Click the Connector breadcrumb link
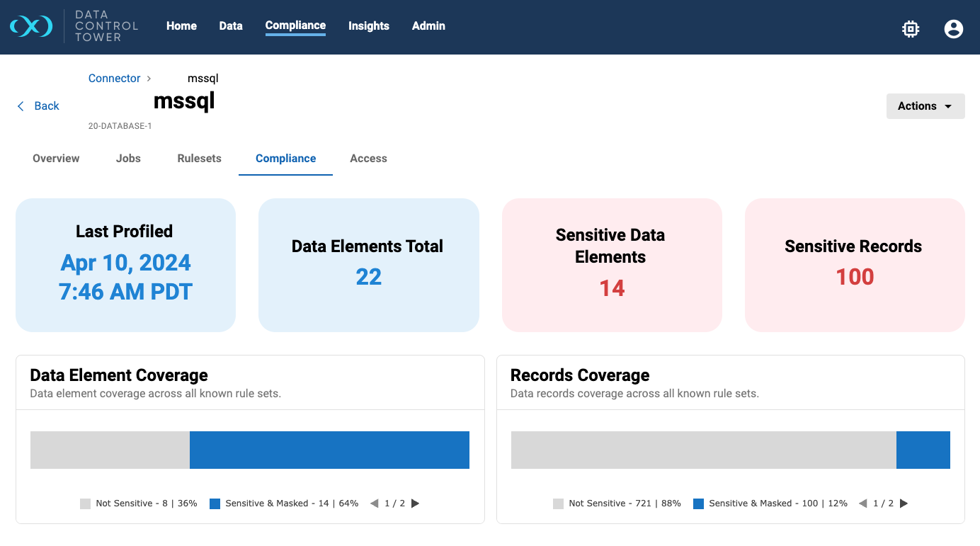980x546 pixels. click(x=114, y=79)
